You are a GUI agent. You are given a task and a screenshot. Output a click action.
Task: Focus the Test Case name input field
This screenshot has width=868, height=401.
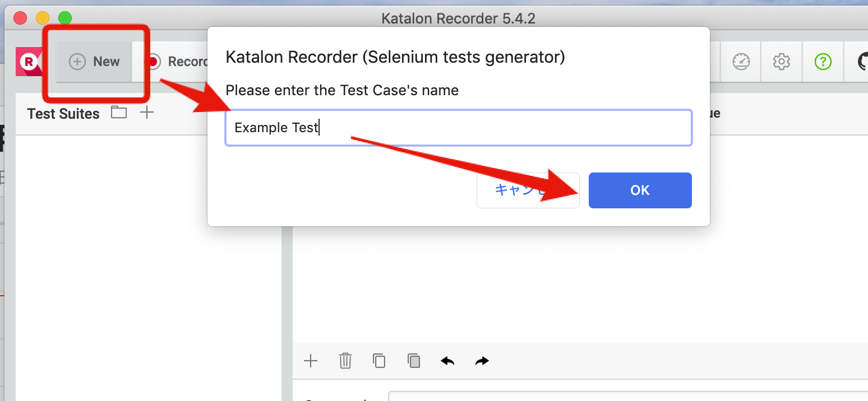(458, 128)
